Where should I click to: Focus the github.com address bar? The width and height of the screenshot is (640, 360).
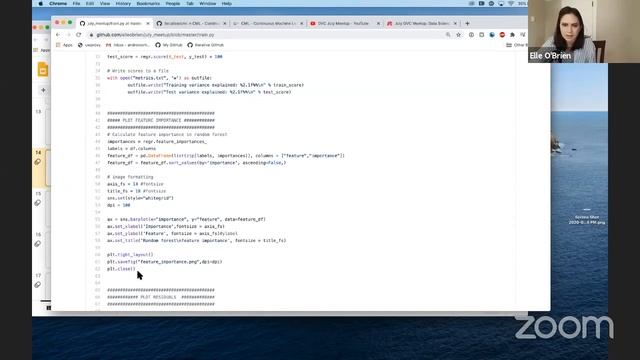(265, 35)
